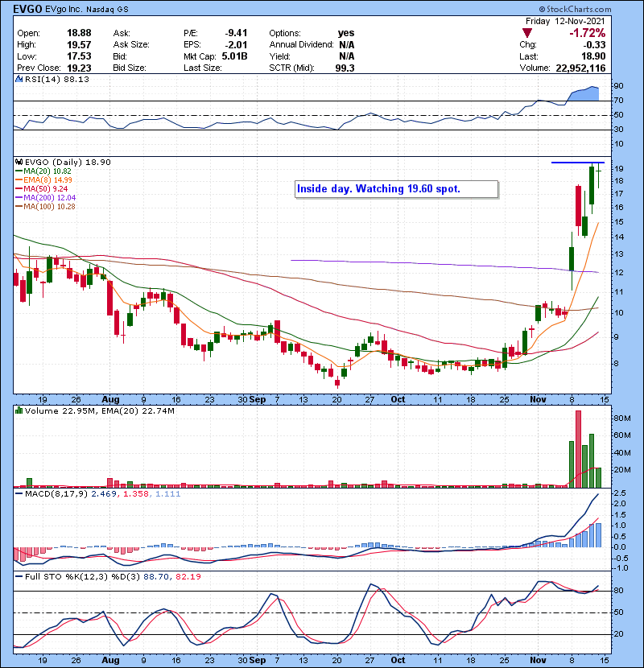
Task: Click the tallest red volume bar
Action: point(578,449)
